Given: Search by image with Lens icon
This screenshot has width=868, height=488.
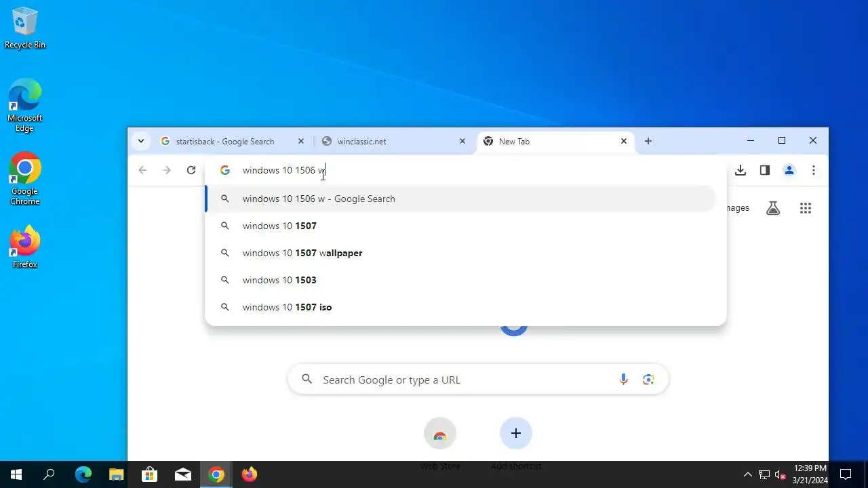Looking at the screenshot, I should coord(648,380).
